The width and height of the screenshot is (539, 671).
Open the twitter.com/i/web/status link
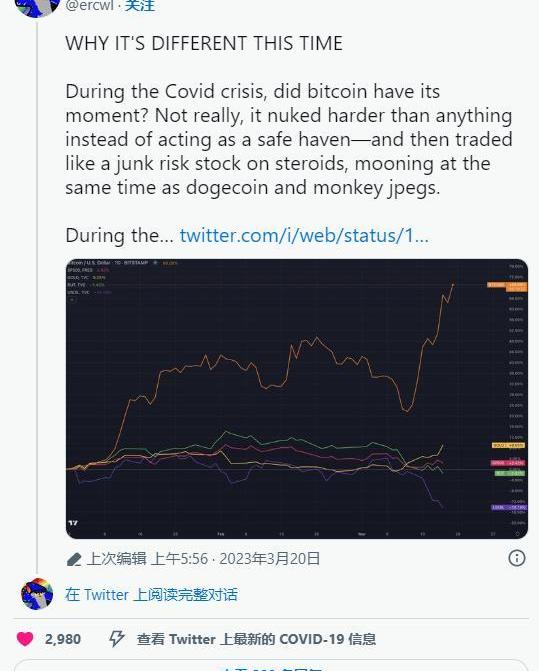pyautogui.click(x=304, y=235)
